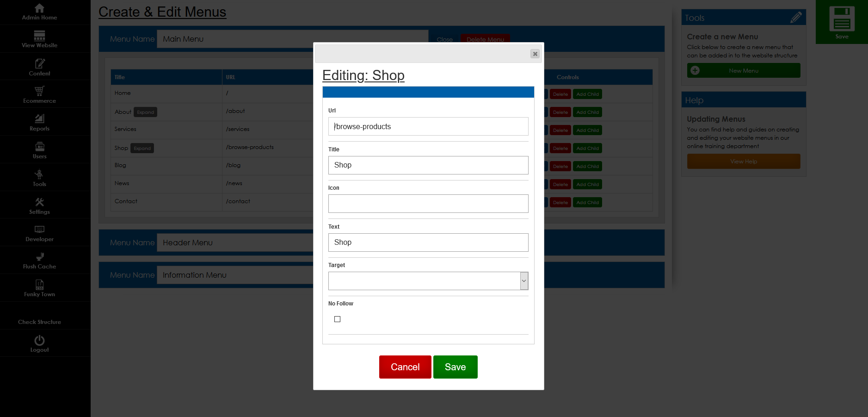Click the Home title cell
The width and height of the screenshot is (868, 417).
pos(166,93)
